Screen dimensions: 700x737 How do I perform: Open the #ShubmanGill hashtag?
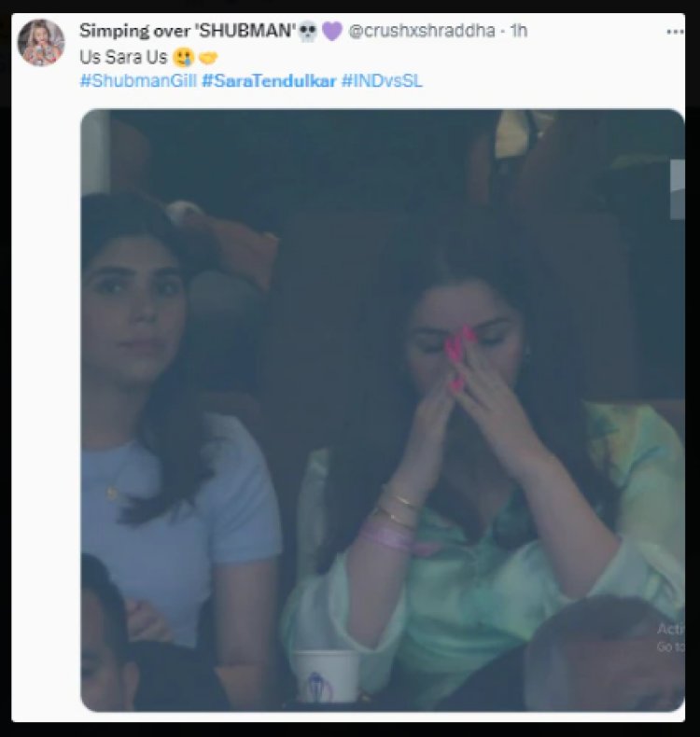click(x=138, y=81)
